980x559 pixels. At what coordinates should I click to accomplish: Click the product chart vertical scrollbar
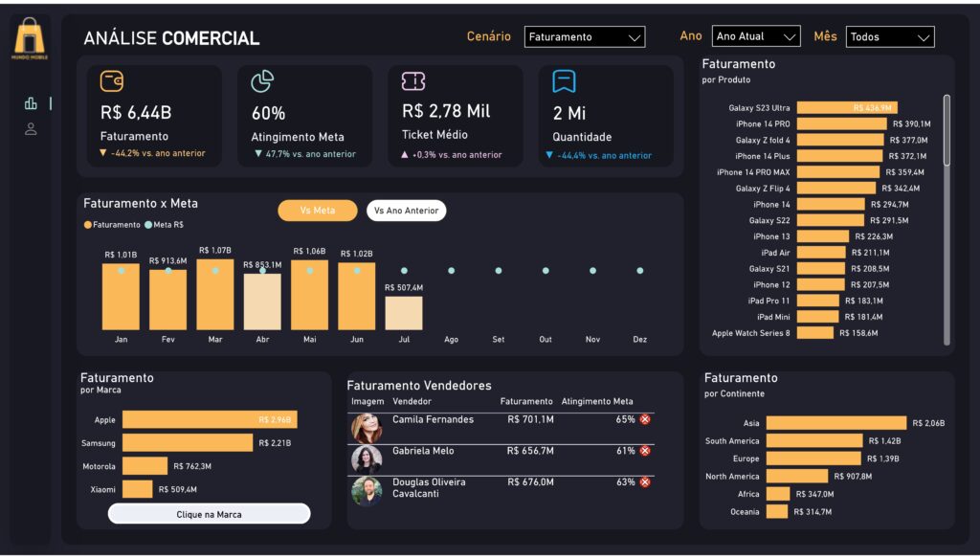[x=947, y=130]
